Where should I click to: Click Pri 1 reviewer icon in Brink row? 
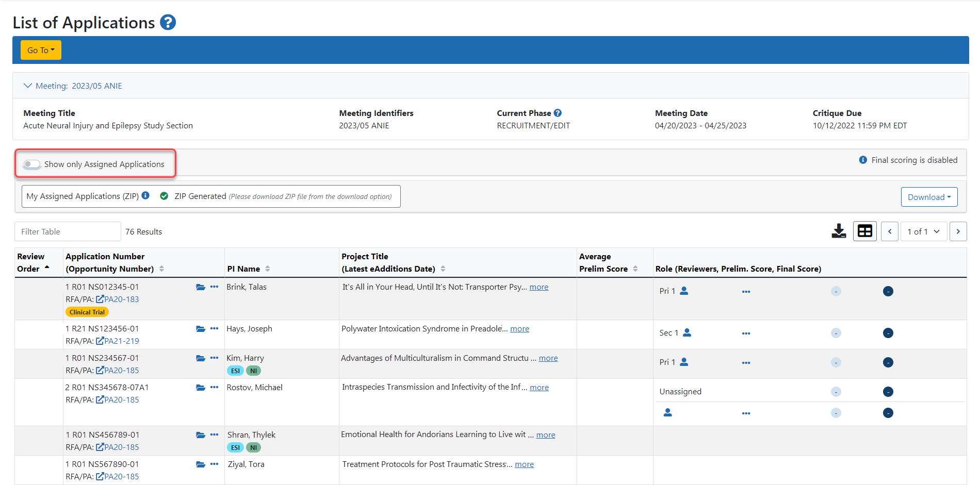tap(684, 291)
